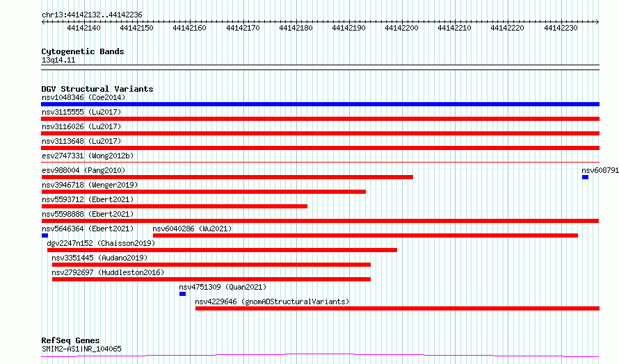This screenshot has height=364, width=619.
Task: Click the small blue nsv5646364 variant marker
Action: pyautogui.click(x=45, y=235)
